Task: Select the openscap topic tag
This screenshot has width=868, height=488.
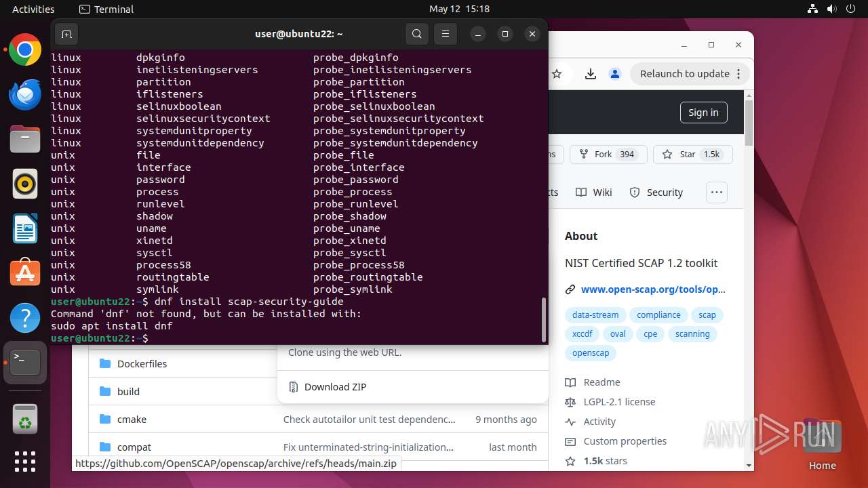Action: coord(591,353)
